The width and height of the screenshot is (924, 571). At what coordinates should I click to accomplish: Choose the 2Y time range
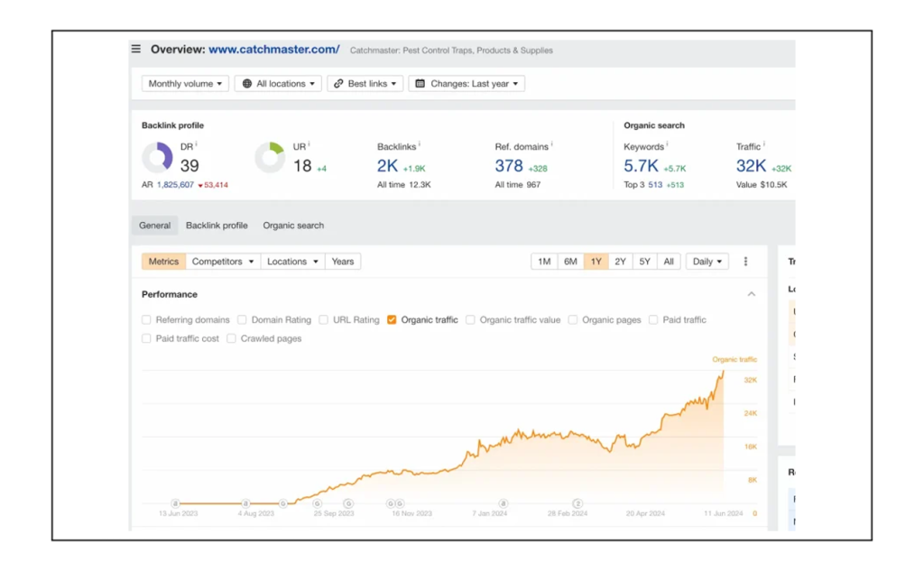pyautogui.click(x=621, y=262)
